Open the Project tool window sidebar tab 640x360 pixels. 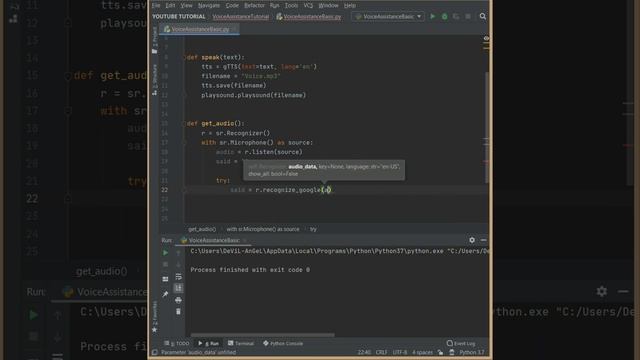tap(154, 40)
